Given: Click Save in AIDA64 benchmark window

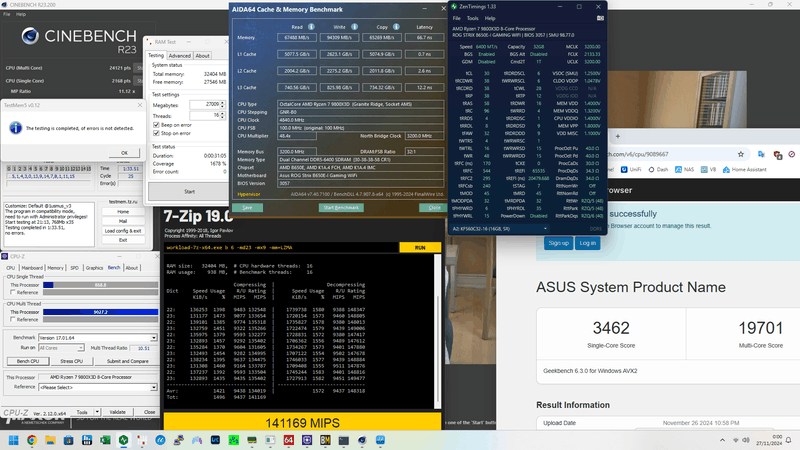Looking at the screenshot, I should (x=247, y=208).
